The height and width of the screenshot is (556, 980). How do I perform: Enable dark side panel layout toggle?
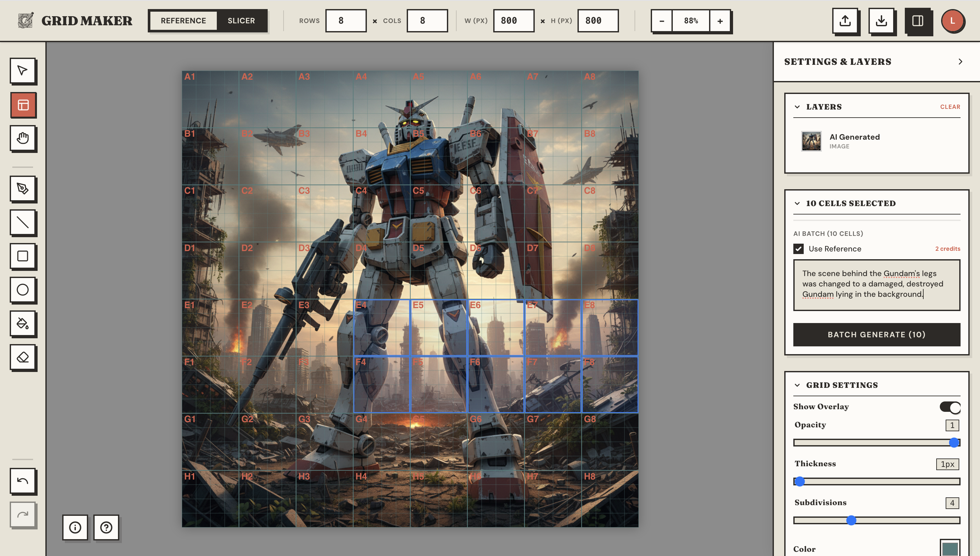[x=919, y=22]
